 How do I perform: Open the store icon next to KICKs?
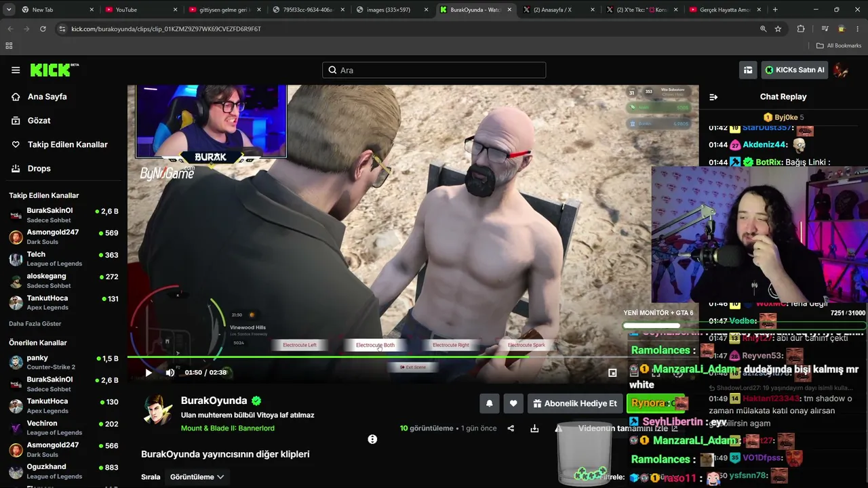(748, 70)
